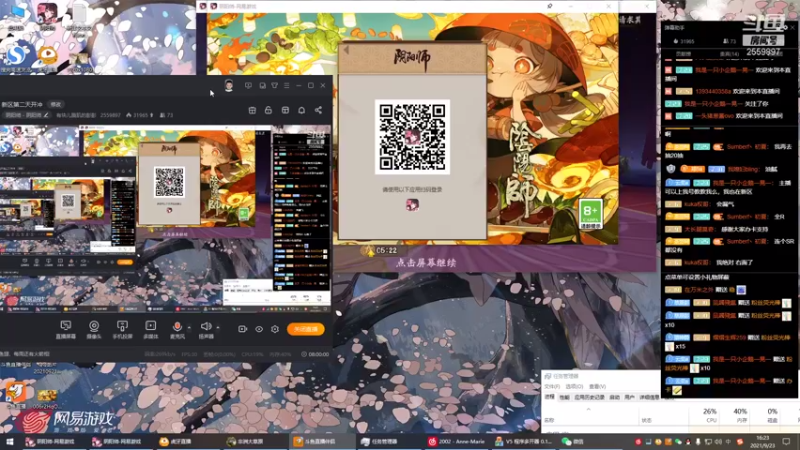Expand the speaker options arrow
The height and width of the screenshot is (450, 800).
[x=218, y=328]
